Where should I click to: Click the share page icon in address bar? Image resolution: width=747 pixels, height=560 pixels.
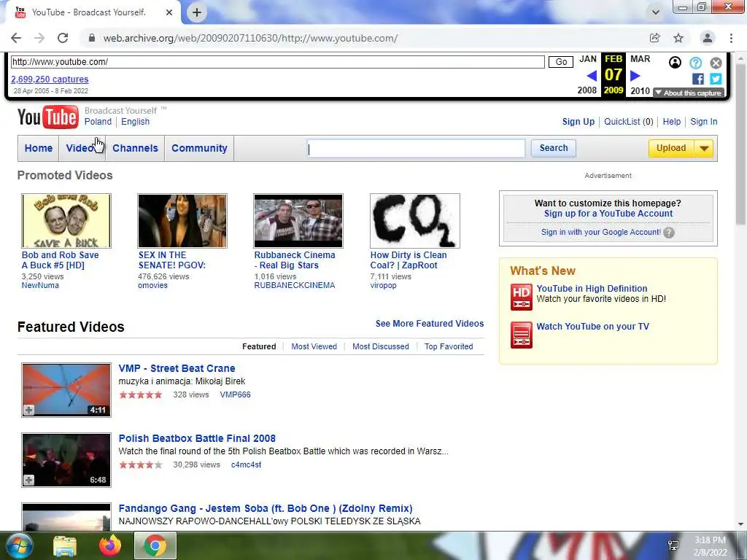click(654, 38)
